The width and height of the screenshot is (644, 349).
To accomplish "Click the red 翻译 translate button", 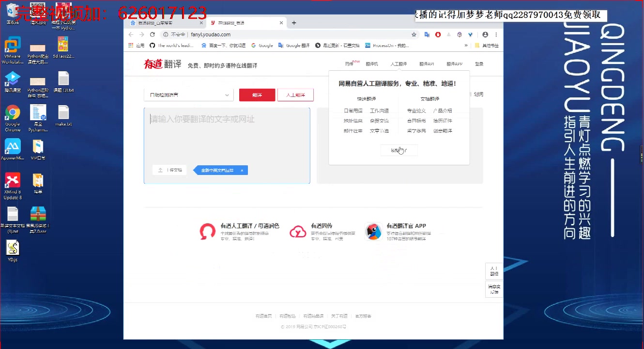I will click(257, 95).
